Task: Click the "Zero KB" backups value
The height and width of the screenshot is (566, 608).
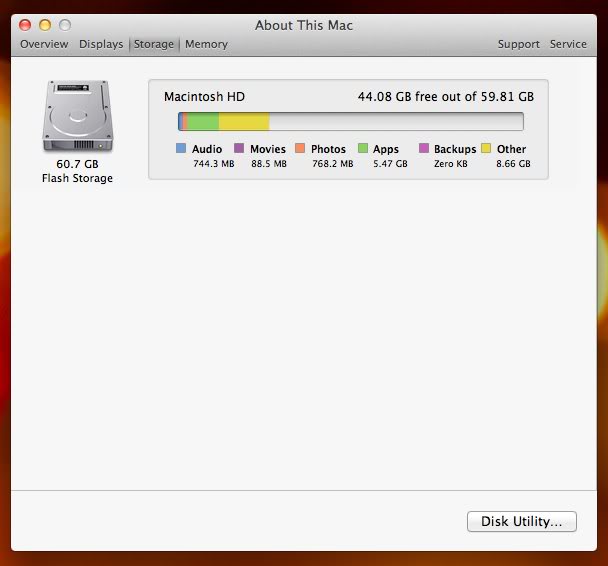Action: (x=451, y=164)
